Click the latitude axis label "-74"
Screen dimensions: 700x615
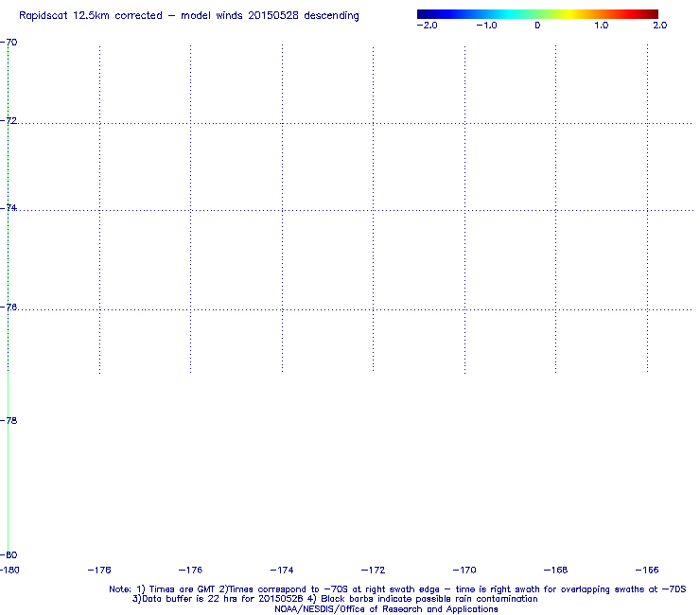click(x=9, y=208)
